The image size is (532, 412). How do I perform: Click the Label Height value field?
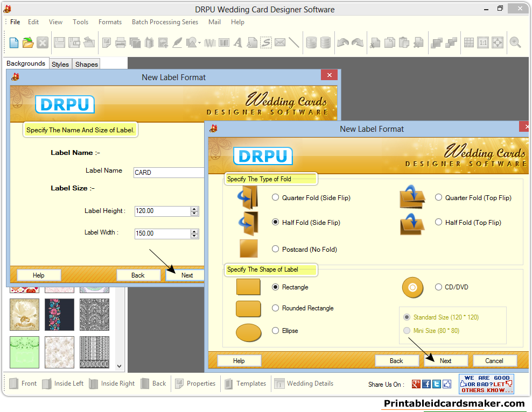pyautogui.click(x=163, y=211)
